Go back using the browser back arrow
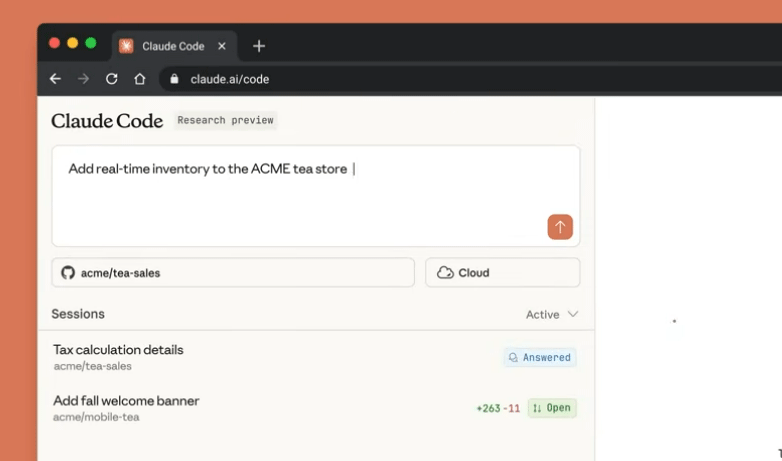 click(55, 79)
